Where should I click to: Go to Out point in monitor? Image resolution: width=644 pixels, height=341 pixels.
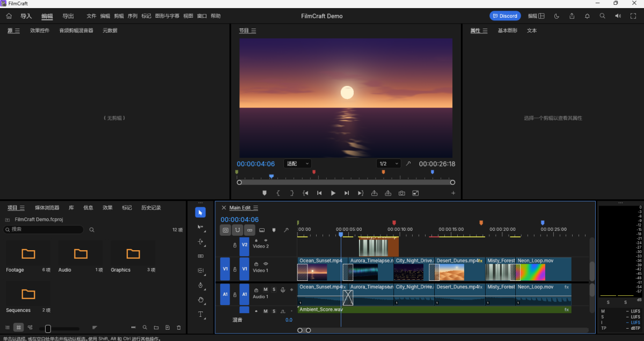tap(361, 193)
